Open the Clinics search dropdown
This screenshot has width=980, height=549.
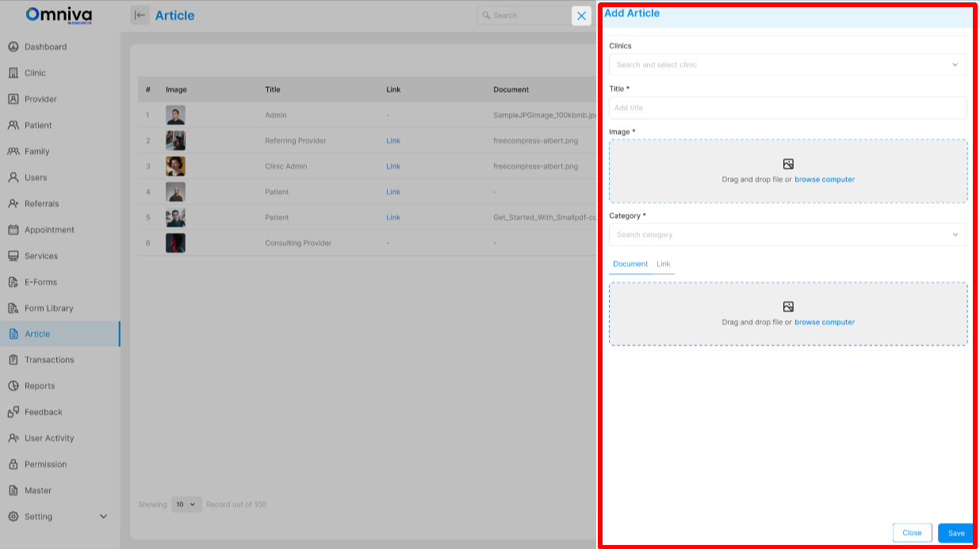[x=787, y=65]
